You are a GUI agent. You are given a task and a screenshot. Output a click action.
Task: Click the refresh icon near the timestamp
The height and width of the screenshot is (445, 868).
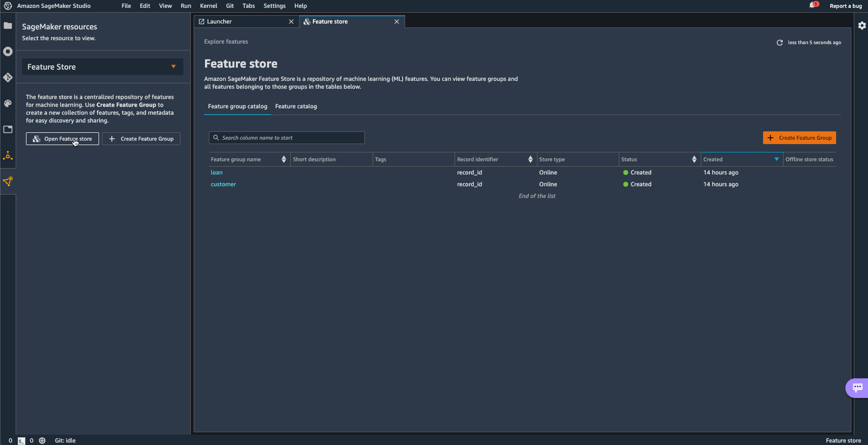pyautogui.click(x=780, y=43)
